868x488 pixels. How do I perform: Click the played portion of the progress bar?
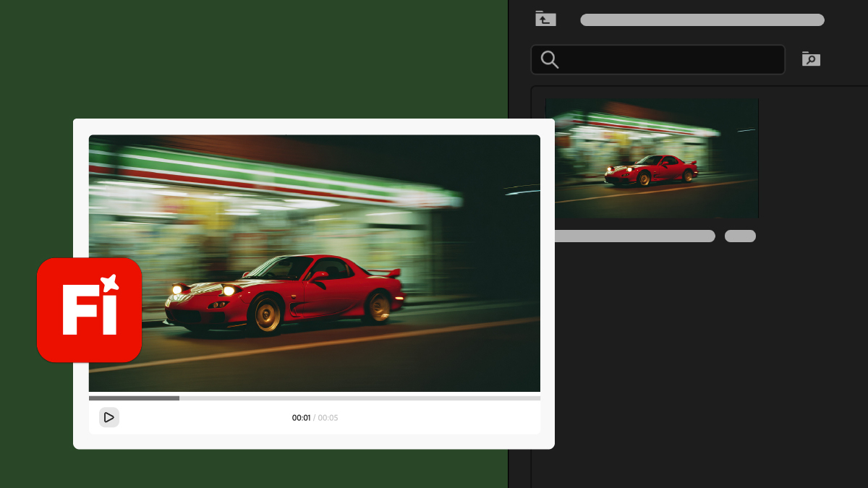click(134, 398)
